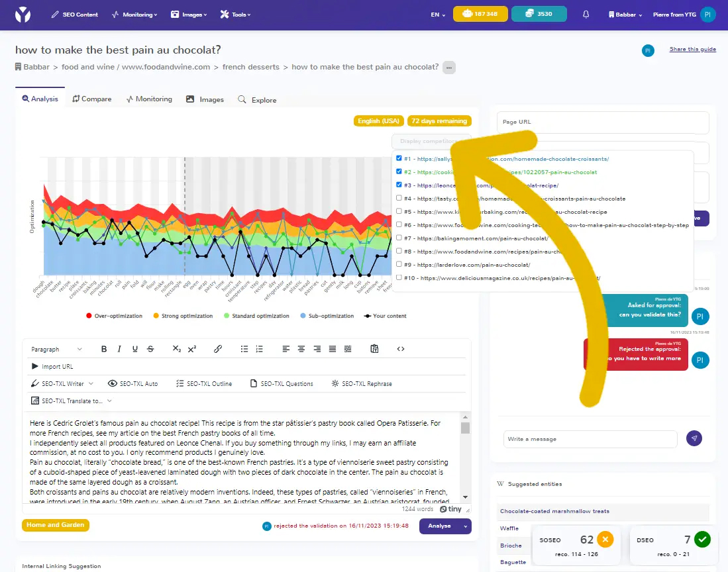Open the Monitoring dropdown in top bar
Image resolution: width=728 pixels, height=572 pixels.
(x=134, y=15)
